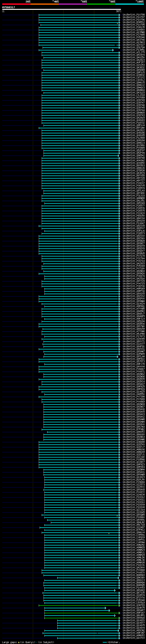Screen dimensions: 146x644
Task: Open hit UniRef100_P10795
Action: tap(134, 25)
